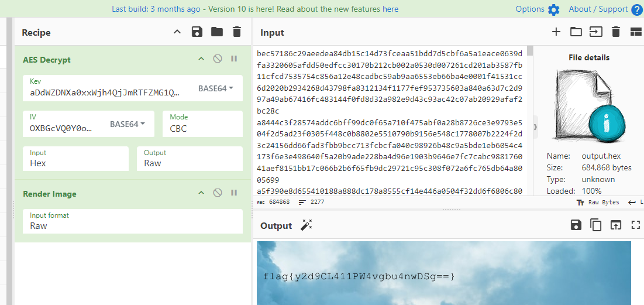
Task: Clear the recipe with trash icon
Action: click(236, 32)
